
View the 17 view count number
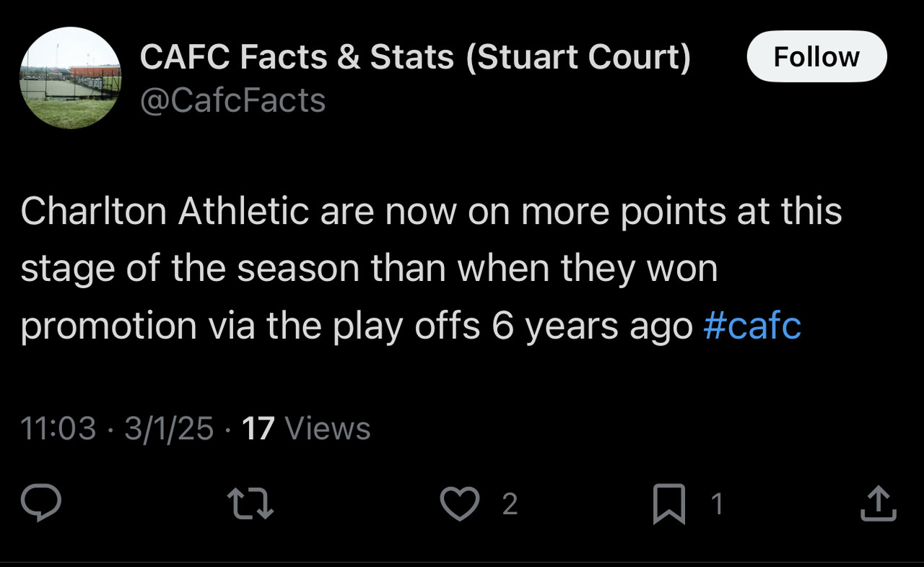[x=258, y=428]
